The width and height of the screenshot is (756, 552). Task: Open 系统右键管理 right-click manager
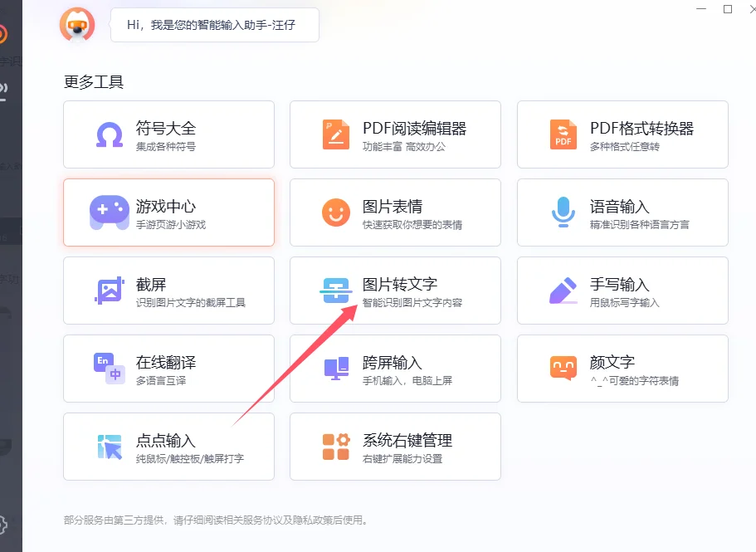pyautogui.click(x=395, y=447)
